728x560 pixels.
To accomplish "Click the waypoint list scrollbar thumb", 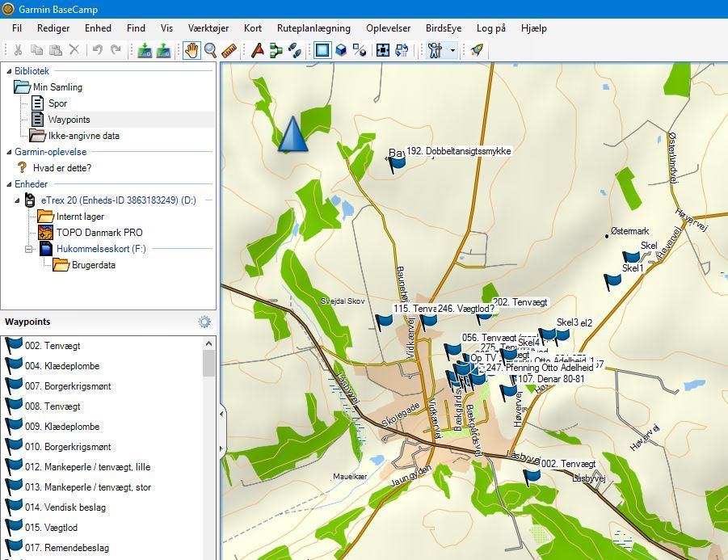I will coord(208,363).
